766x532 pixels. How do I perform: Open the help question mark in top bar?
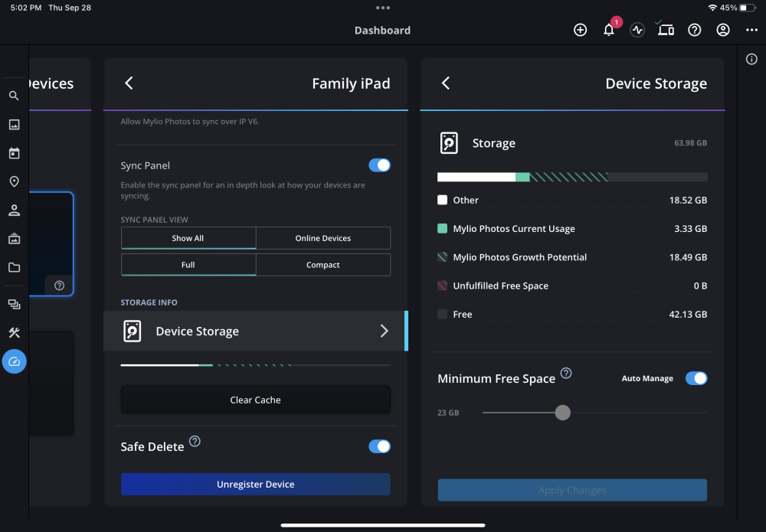pyautogui.click(x=694, y=31)
